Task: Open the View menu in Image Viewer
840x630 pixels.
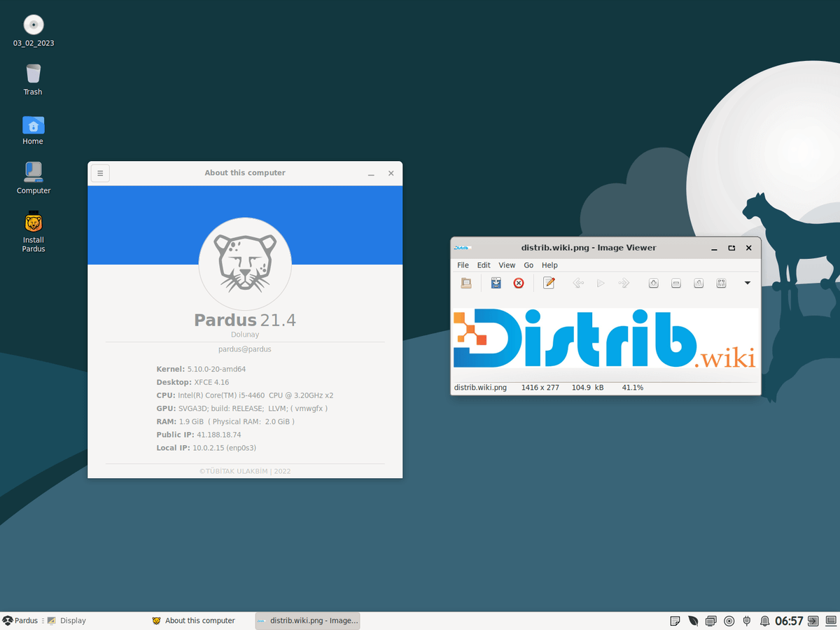Action: 507,265
